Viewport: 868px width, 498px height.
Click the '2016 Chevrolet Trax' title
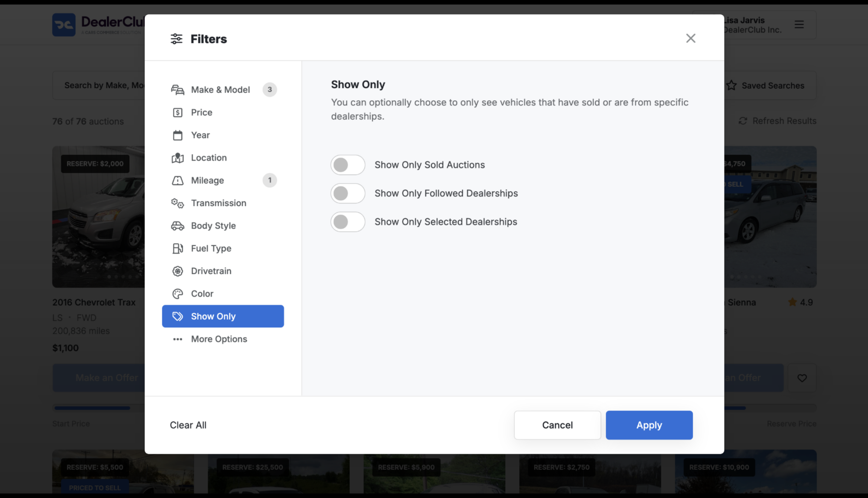94,302
